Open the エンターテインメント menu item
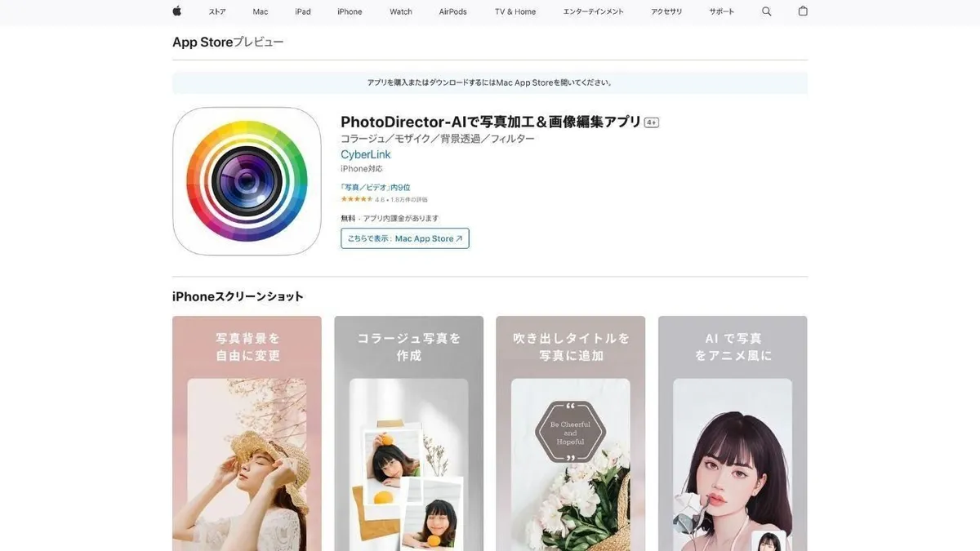The height and width of the screenshot is (551, 980). [594, 11]
